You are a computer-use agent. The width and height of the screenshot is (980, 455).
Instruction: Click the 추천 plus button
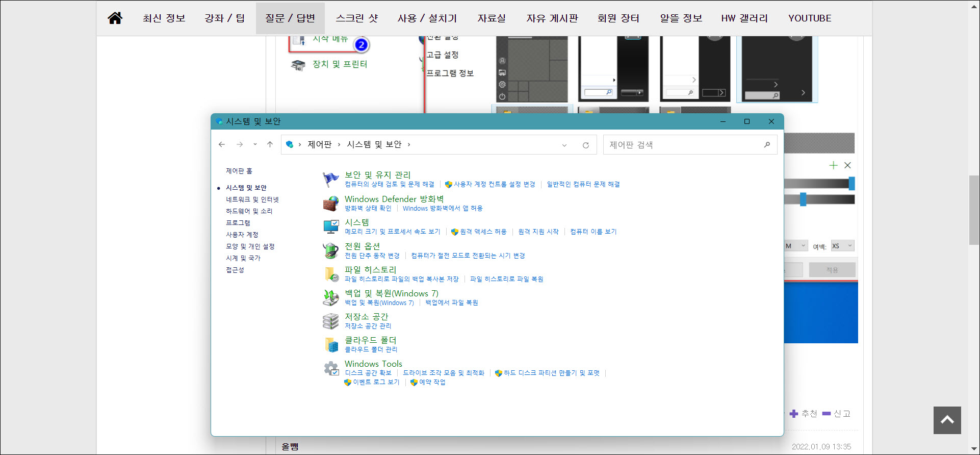[803, 414]
